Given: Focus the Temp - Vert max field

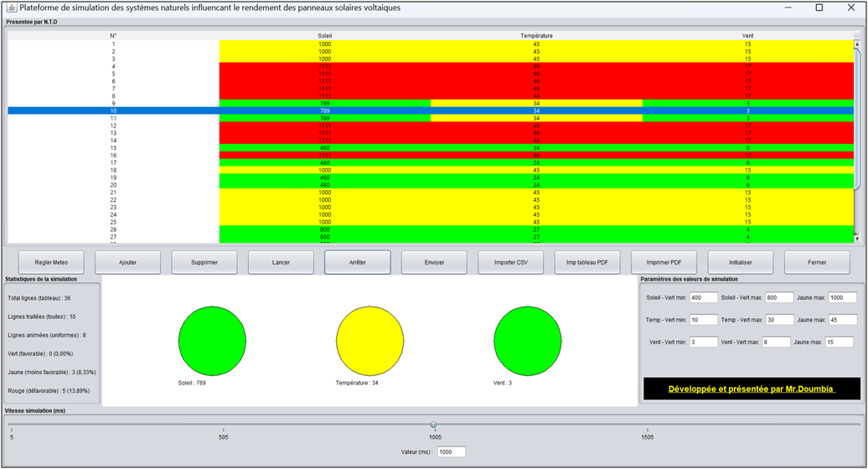Looking at the screenshot, I should coord(778,320).
